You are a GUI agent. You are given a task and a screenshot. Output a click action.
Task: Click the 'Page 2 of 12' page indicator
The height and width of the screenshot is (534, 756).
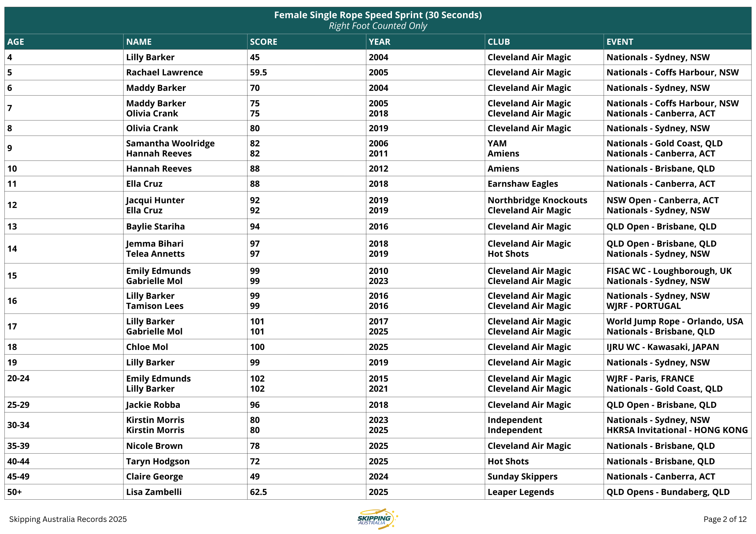[x=725, y=519]
